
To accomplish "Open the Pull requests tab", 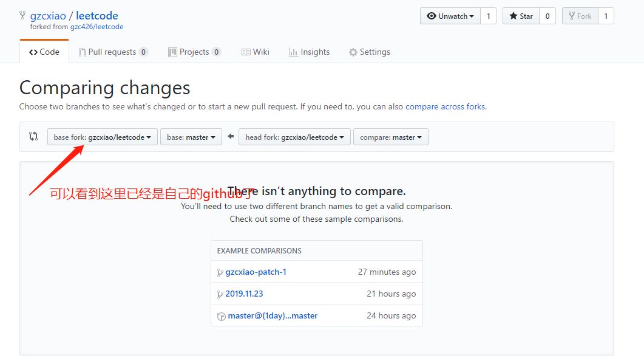I will point(113,52).
